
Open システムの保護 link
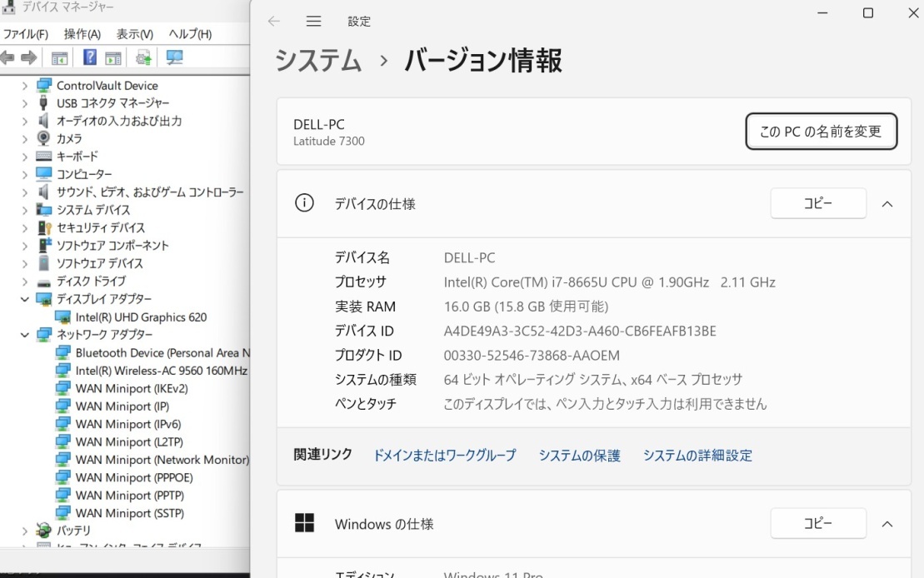tap(579, 455)
